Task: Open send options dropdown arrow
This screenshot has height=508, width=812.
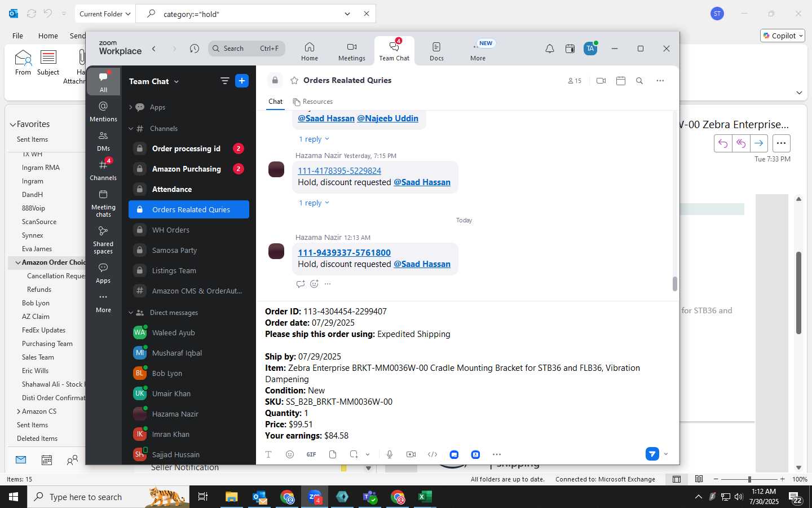Action: (x=666, y=454)
